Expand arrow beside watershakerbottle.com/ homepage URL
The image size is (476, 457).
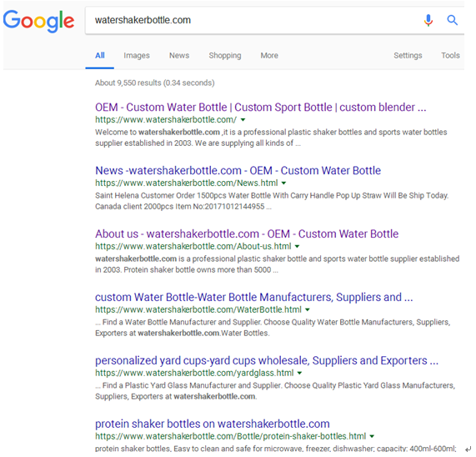[243, 120]
